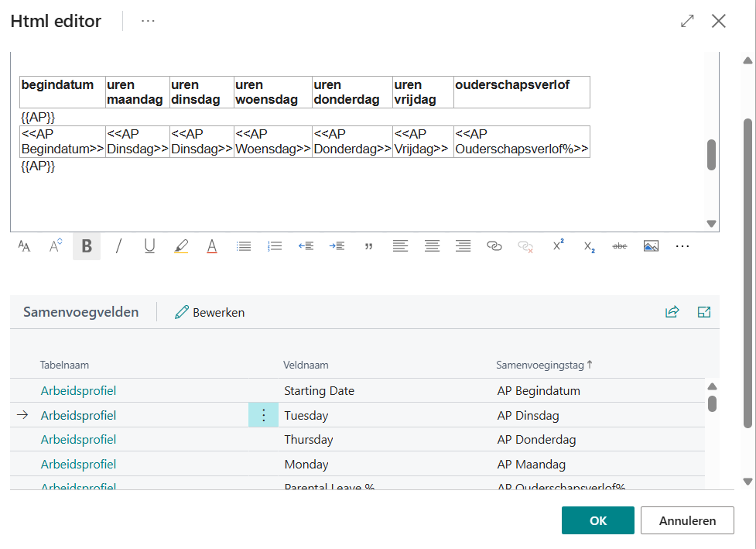Click Bewerken in Samenvoegvelden
Screen dimensions: 756x549
click(x=210, y=312)
